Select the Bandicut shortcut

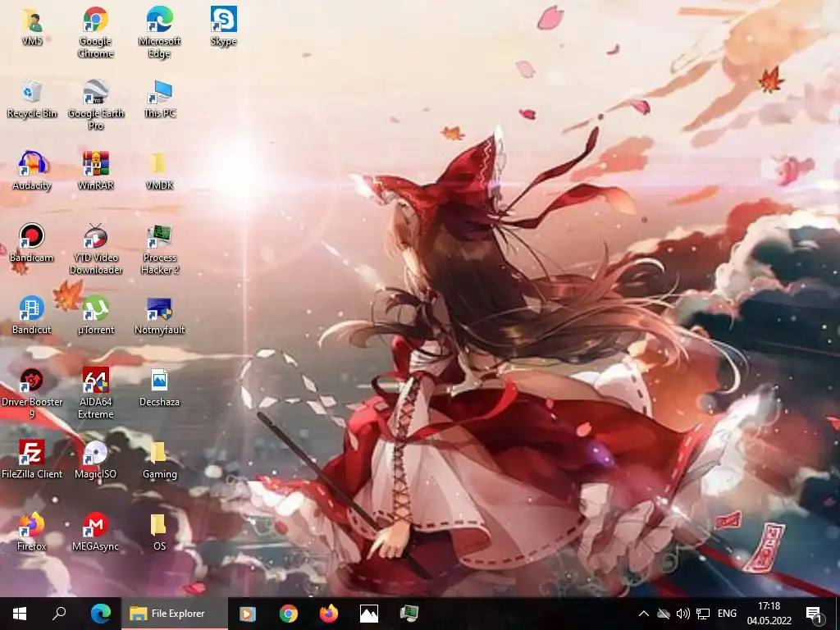click(32, 315)
